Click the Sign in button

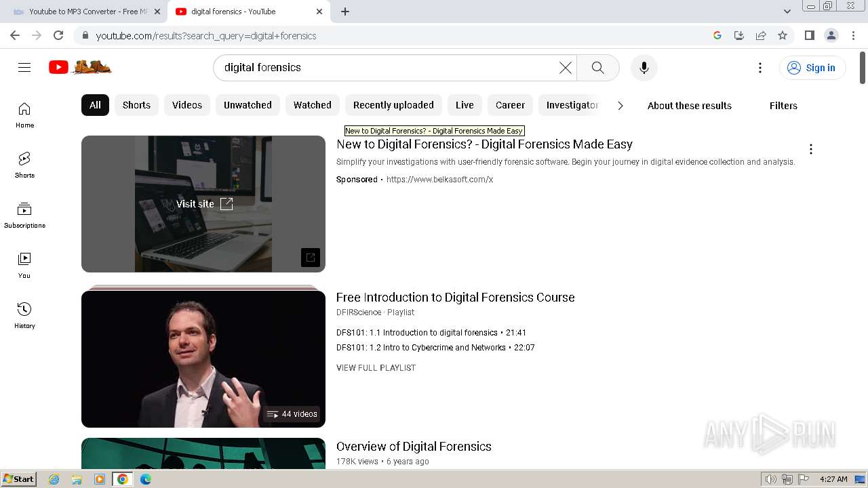click(812, 68)
